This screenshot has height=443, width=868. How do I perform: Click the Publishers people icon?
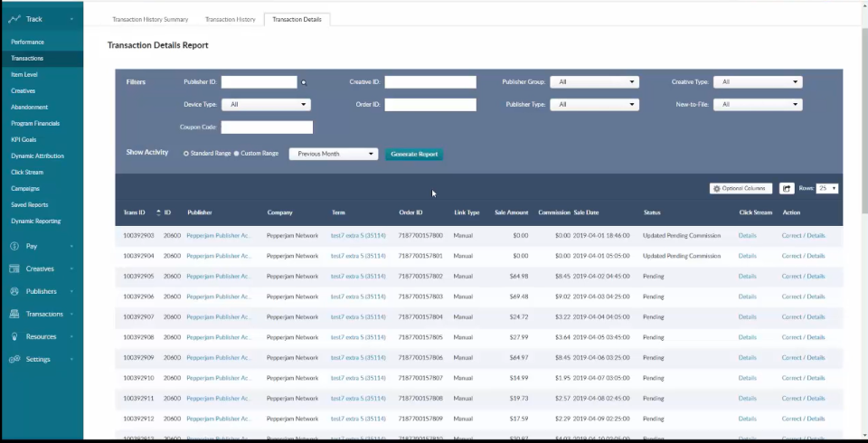tap(14, 291)
